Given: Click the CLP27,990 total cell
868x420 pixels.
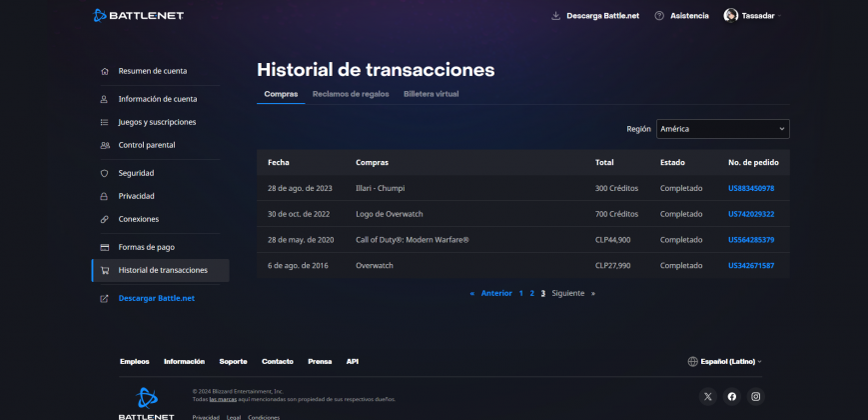Looking at the screenshot, I should [x=613, y=265].
